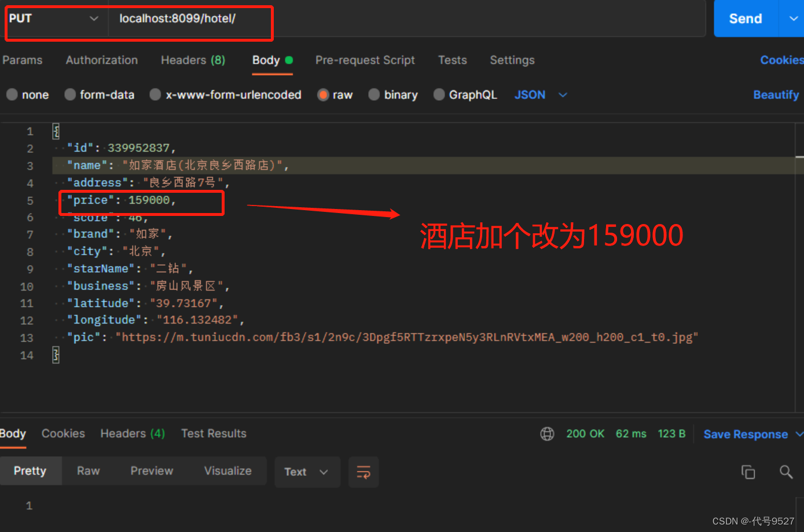Select the binary body type
Image resolution: width=804 pixels, height=532 pixels.
point(393,95)
